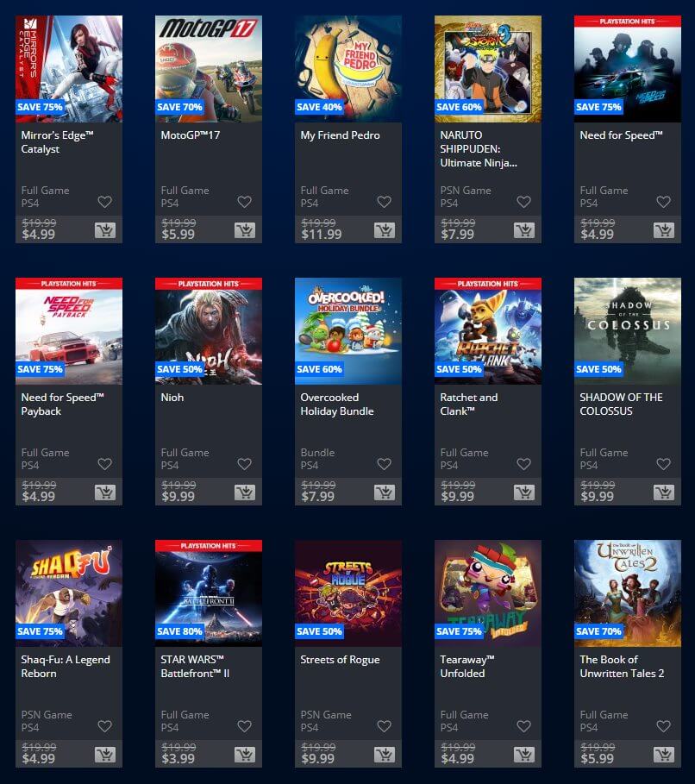Open the Need for Speed Payback title link
Image resolution: width=695 pixels, height=784 pixels.
click(x=62, y=404)
